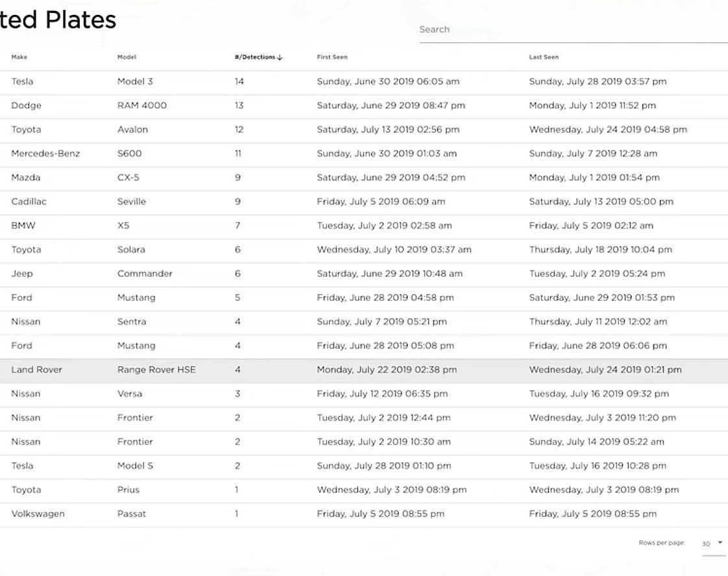Open the Rows per page dropdown
The height and width of the screenshot is (576, 728).
(713, 544)
